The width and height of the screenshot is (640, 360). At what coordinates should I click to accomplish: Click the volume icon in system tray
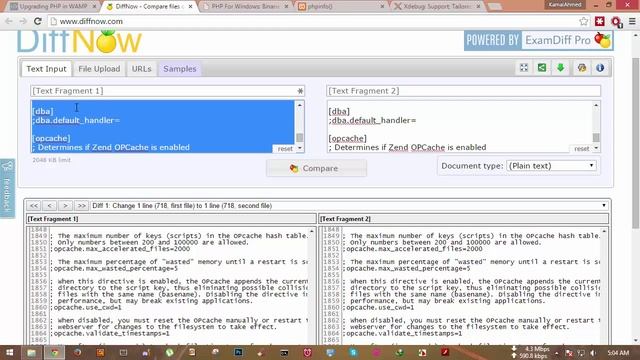point(593,353)
